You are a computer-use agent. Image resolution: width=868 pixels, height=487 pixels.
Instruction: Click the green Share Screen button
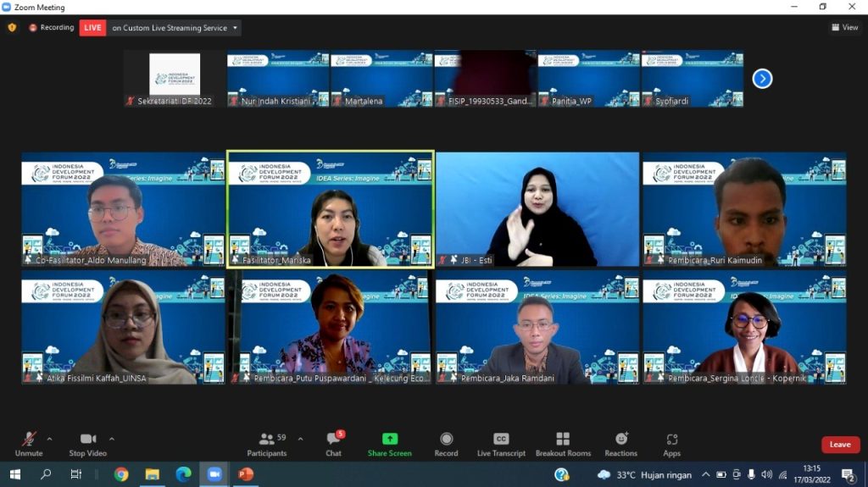tap(389, 443)
